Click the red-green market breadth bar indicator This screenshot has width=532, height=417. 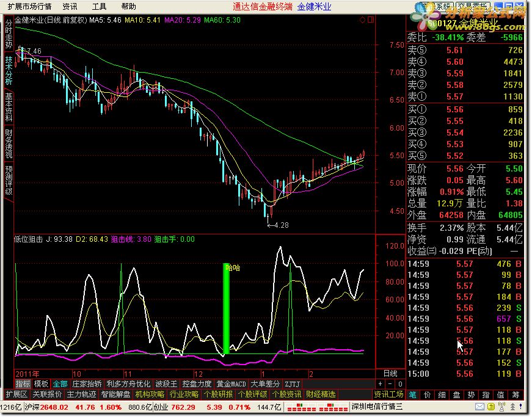(317, 407)
